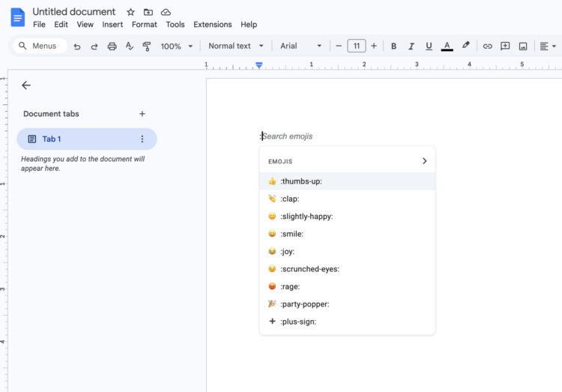562x392 pixels.
Task: Insert the :smile: emoji
Action: coord(347,234)
